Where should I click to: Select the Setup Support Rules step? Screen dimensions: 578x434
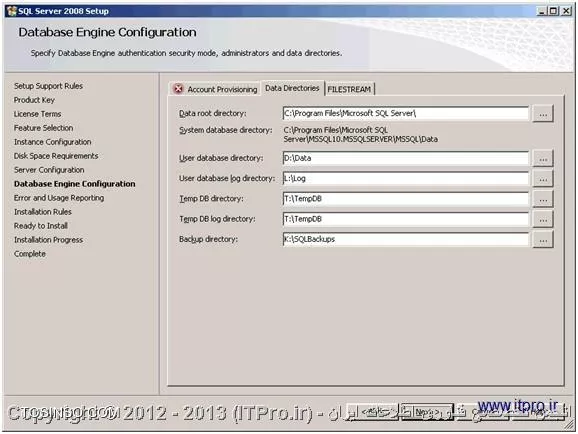[x=48, y=86]
